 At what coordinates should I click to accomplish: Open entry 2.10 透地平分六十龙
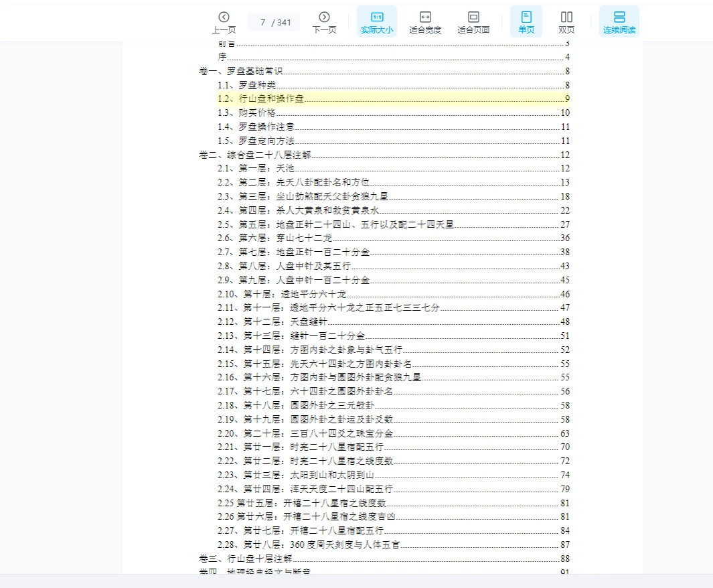(x=394, y=295)
